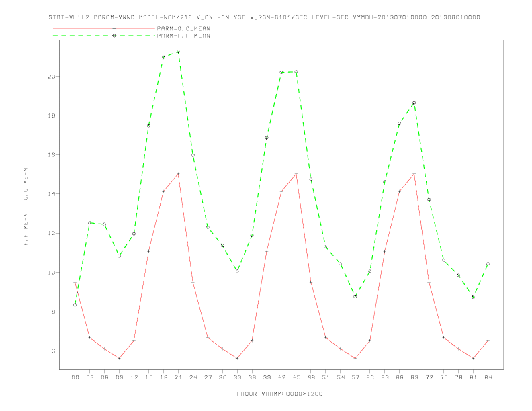Click x-axis forecast hour label 84
The width and height of the screenshot is (532, 411).
(488, 377)
